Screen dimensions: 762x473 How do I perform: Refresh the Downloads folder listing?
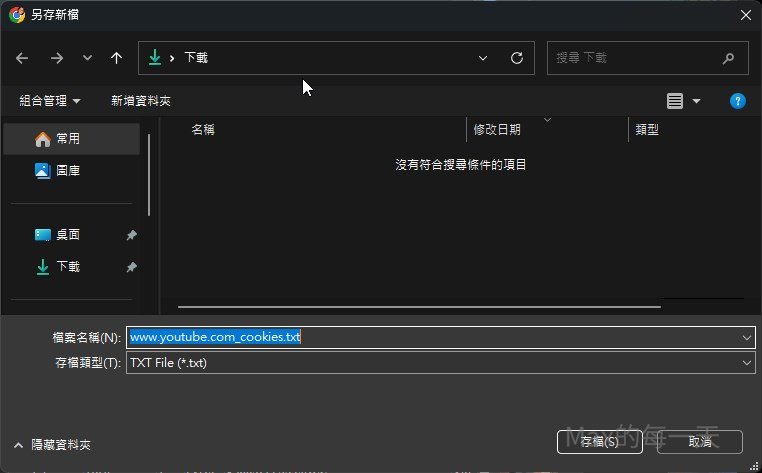click(x=517, y=58)
